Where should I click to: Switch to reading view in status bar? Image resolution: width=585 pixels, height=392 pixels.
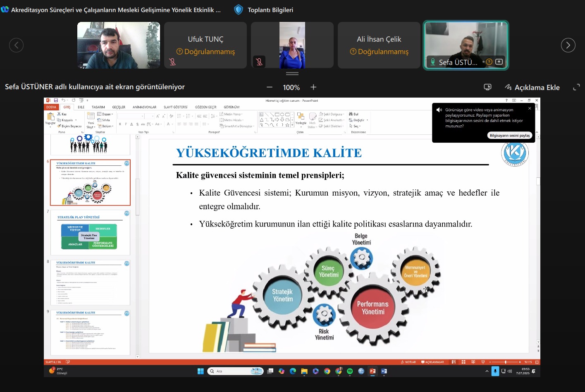coord(473,362)
